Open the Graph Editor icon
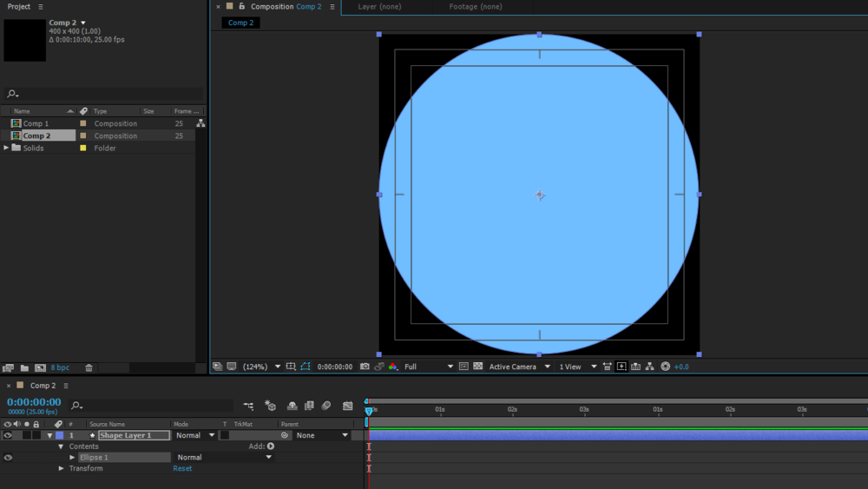 pos(348,406)
